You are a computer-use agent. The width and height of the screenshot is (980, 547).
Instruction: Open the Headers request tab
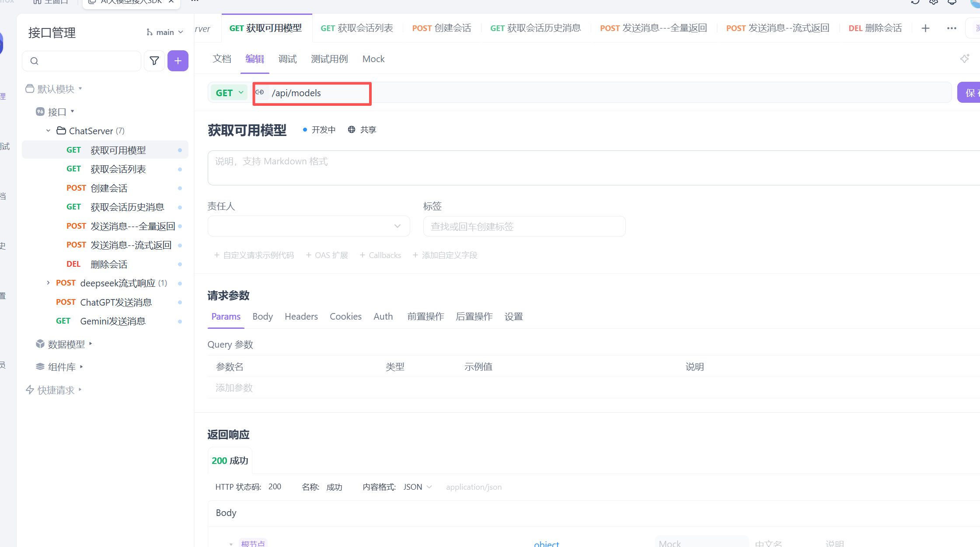301,317
